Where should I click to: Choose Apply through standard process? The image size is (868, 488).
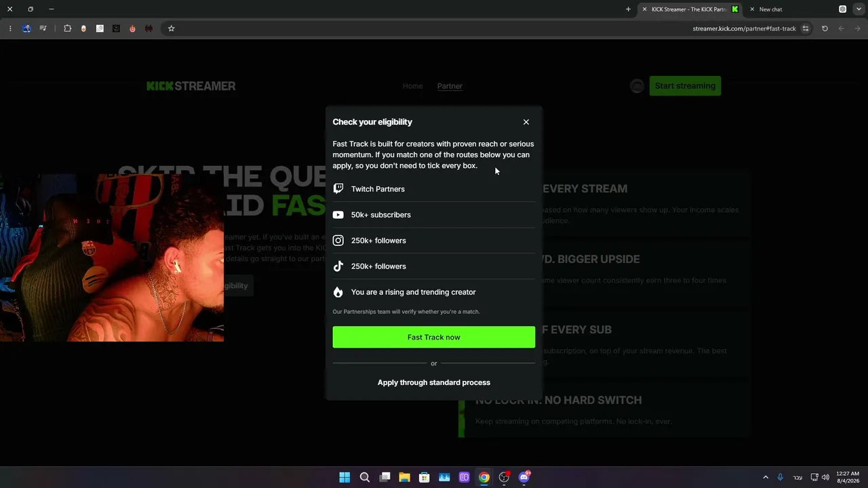click(434, 382)
